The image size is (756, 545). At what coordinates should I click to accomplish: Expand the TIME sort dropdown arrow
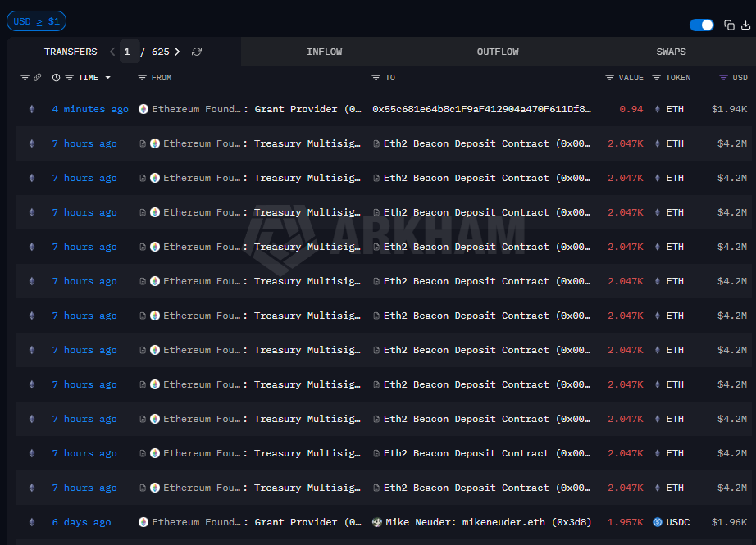click(x=107, y=78)
